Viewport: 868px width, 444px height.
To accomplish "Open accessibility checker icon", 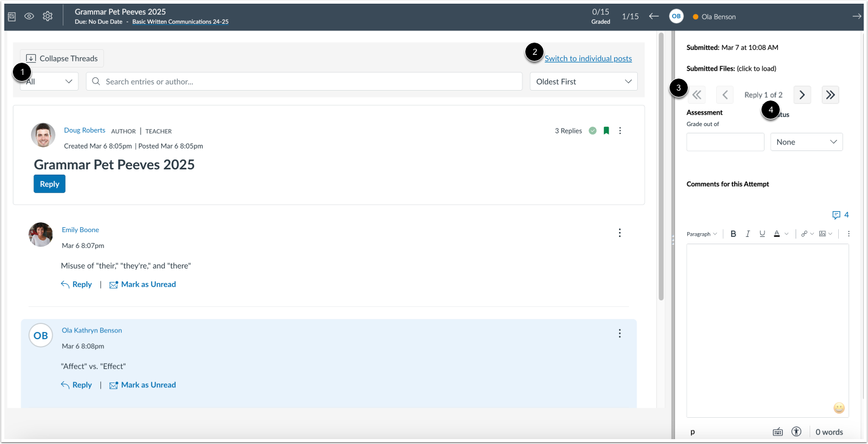I will coord(796,432).
